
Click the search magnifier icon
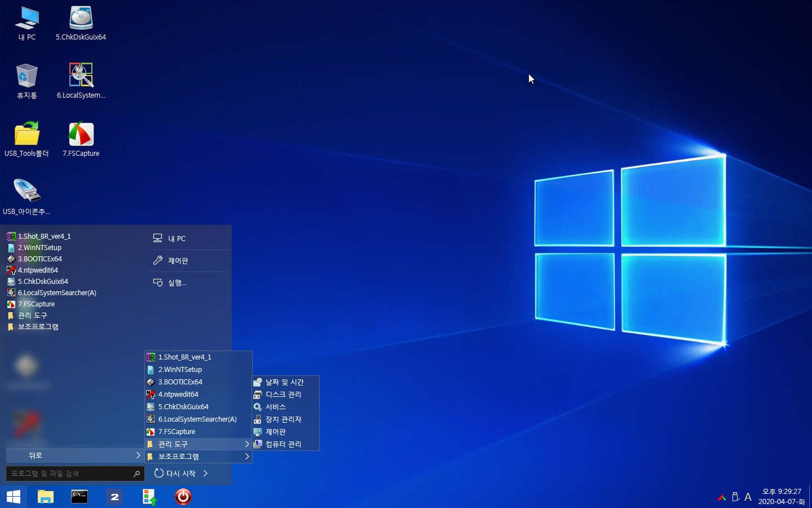pyautogui.click(x=136, y=474)
